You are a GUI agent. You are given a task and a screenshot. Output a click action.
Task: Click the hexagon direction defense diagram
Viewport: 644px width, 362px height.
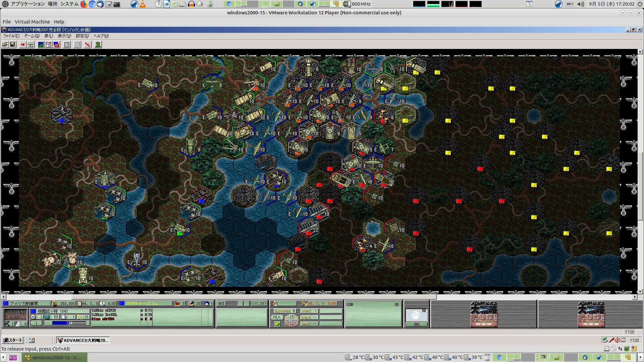[291, 321]
